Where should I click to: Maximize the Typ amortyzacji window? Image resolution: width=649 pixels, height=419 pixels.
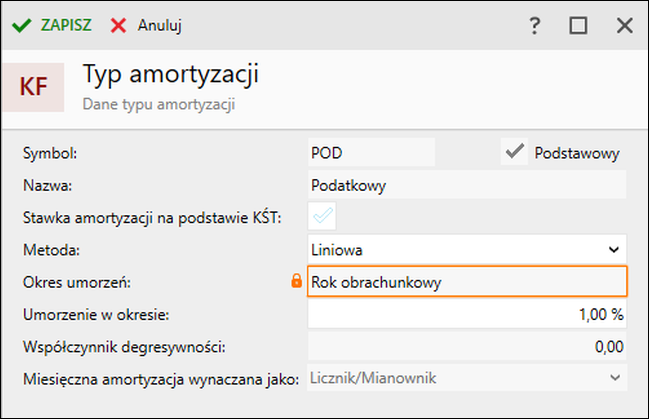(578, 26)
